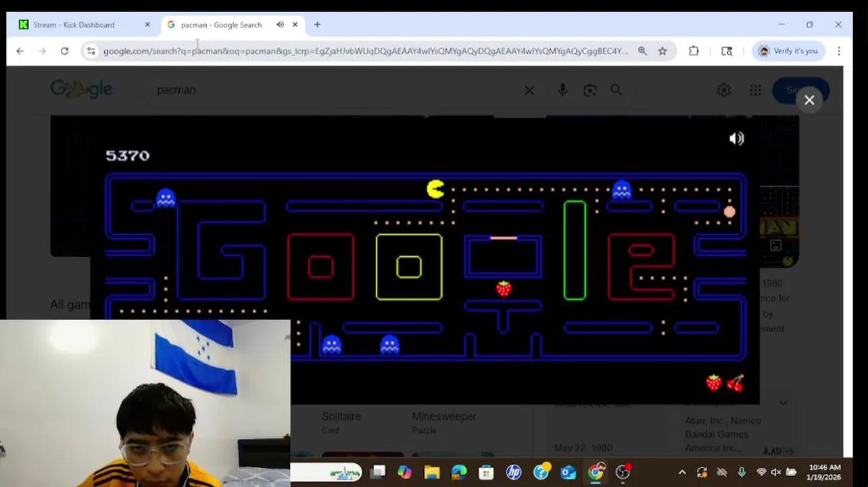Screen dimensions: 868x487
Task: Switch to Chrome on the taskbar
Action: pyautogui.click(x=596, y=472)
